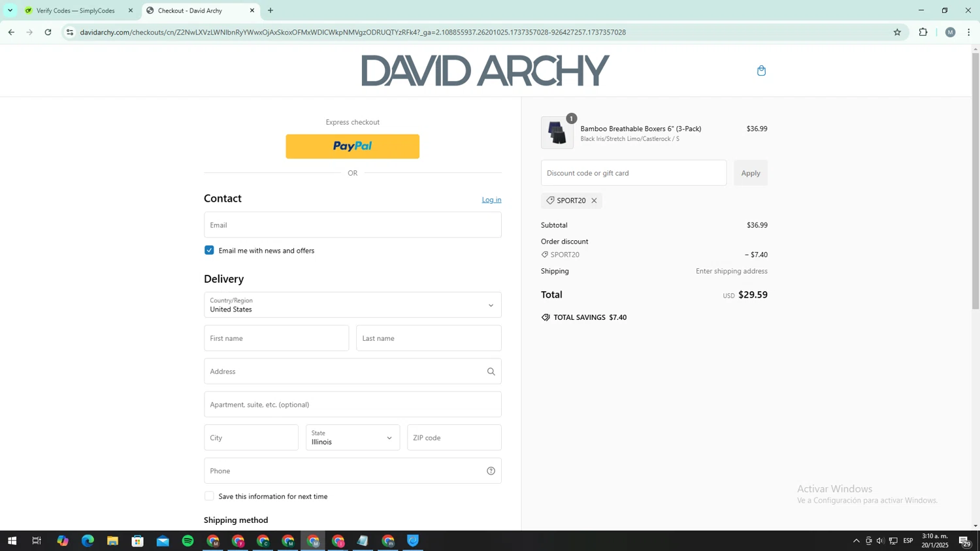Open the shopping bag cart icon
The height and width of the screenshot is (551, 980).
point(761,71)
